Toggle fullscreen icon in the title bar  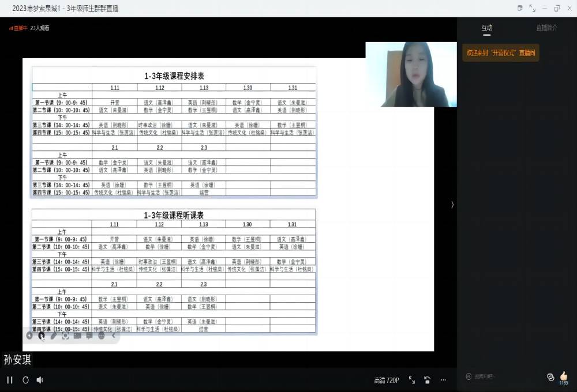click(x=532, y=8)
